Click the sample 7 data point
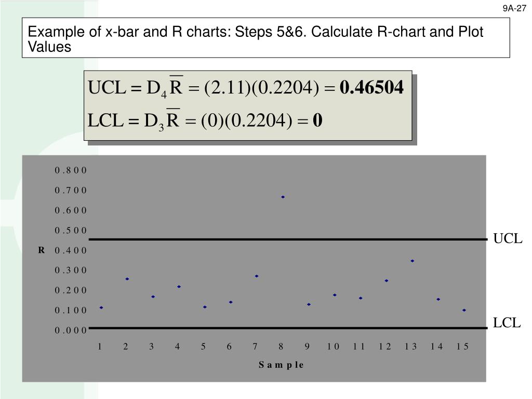Viewport: 532px width, 399px height. tap(257, 276)
